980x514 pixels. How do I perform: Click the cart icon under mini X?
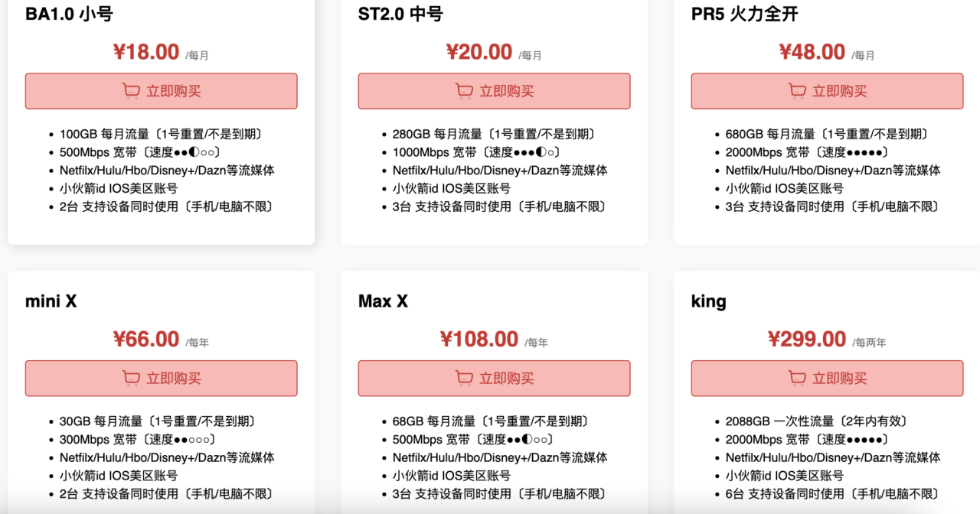pos(131,378)
